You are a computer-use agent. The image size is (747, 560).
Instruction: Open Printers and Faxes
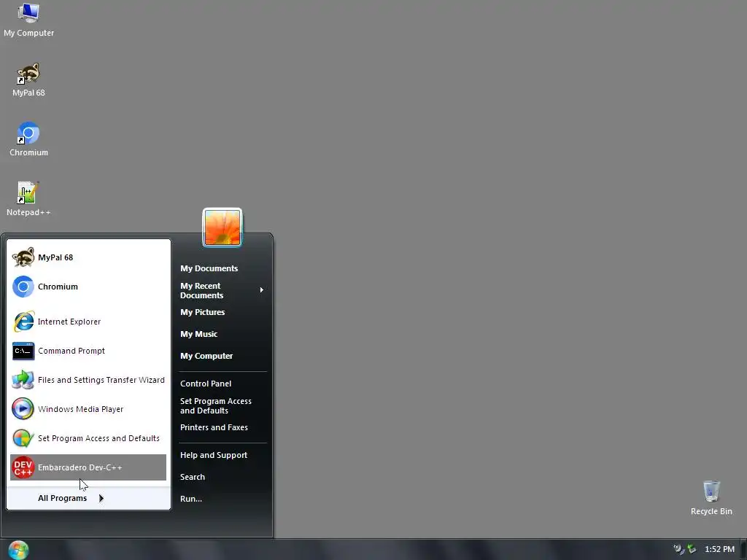point(214,427)
